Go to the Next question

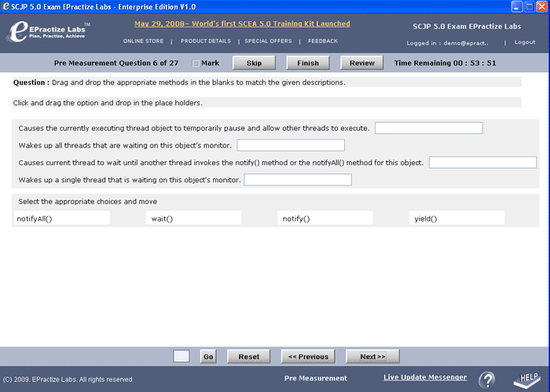[x=372, y=357]
